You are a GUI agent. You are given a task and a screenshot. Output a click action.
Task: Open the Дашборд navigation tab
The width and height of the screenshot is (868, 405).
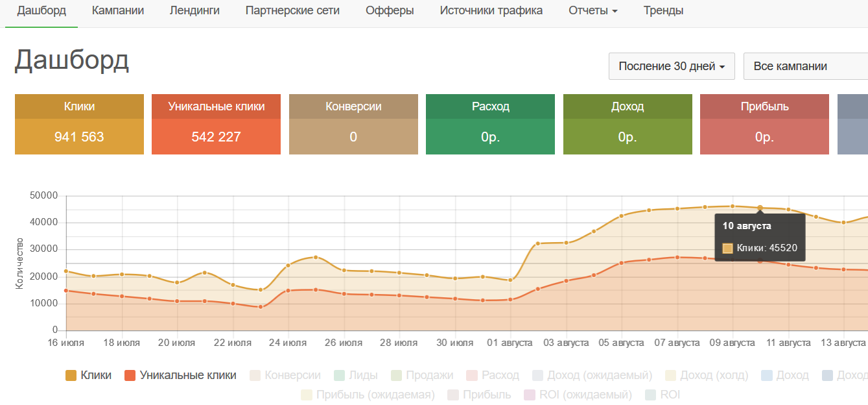pos(41,10)
